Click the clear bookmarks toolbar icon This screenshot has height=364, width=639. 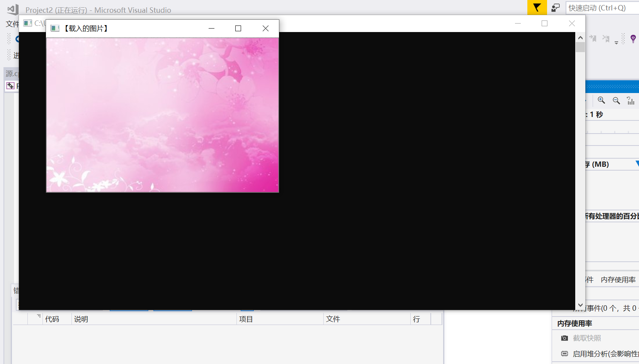coord(606,38)
